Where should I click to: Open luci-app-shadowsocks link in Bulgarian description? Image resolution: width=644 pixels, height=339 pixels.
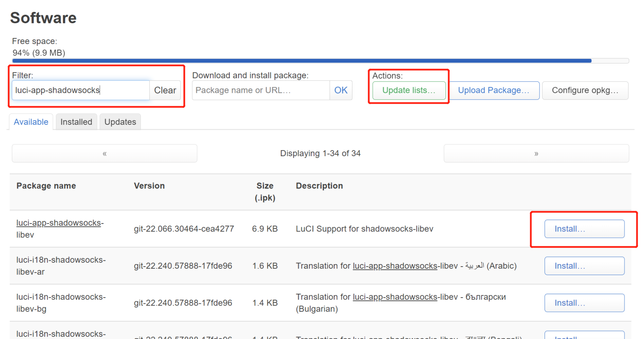(x=395, y=297)
